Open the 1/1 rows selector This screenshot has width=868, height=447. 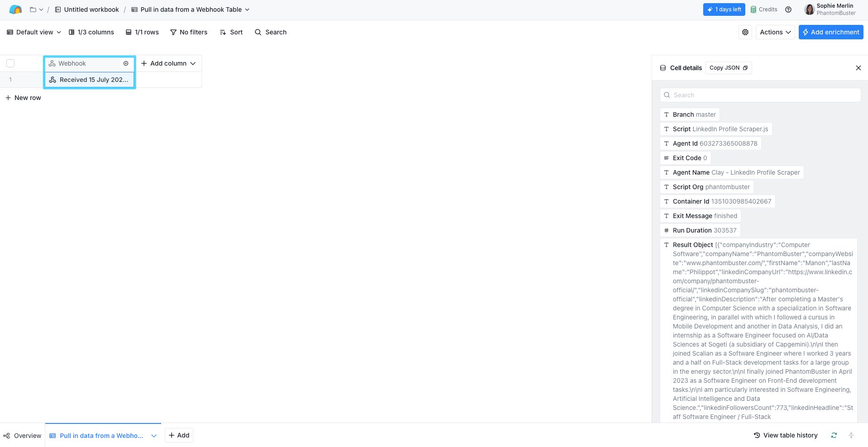pos(142,32)
